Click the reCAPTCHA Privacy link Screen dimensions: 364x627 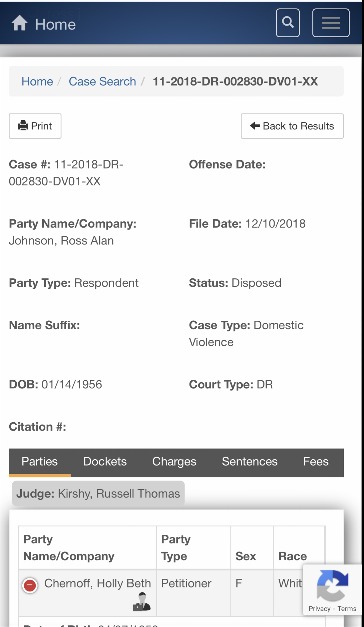click(x=319, y=609)
